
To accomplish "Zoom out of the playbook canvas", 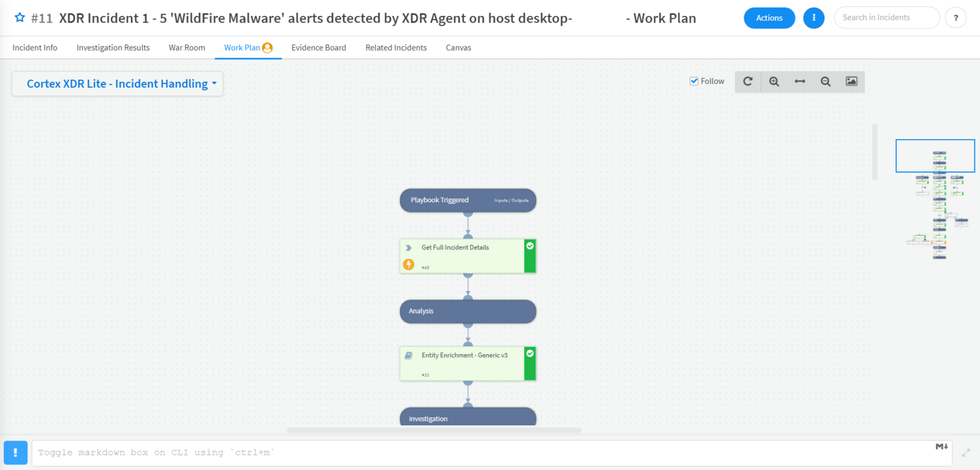I will point(826,81).
